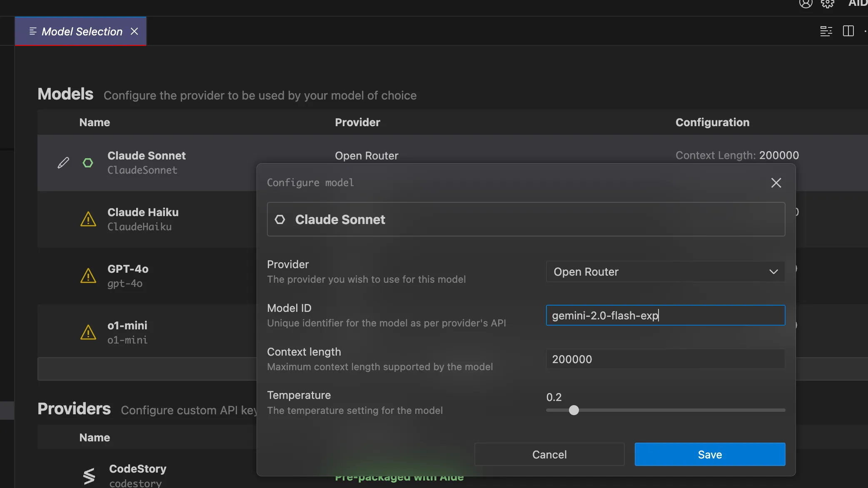Viewport: 868px width, 488px height.
Task: Click the customize layout icon
Action: point(826,31)
